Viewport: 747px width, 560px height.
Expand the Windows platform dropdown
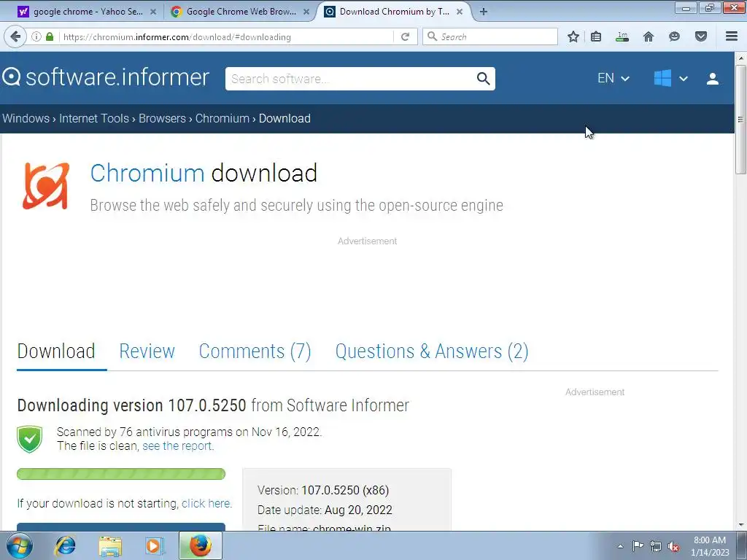[671, 79]
